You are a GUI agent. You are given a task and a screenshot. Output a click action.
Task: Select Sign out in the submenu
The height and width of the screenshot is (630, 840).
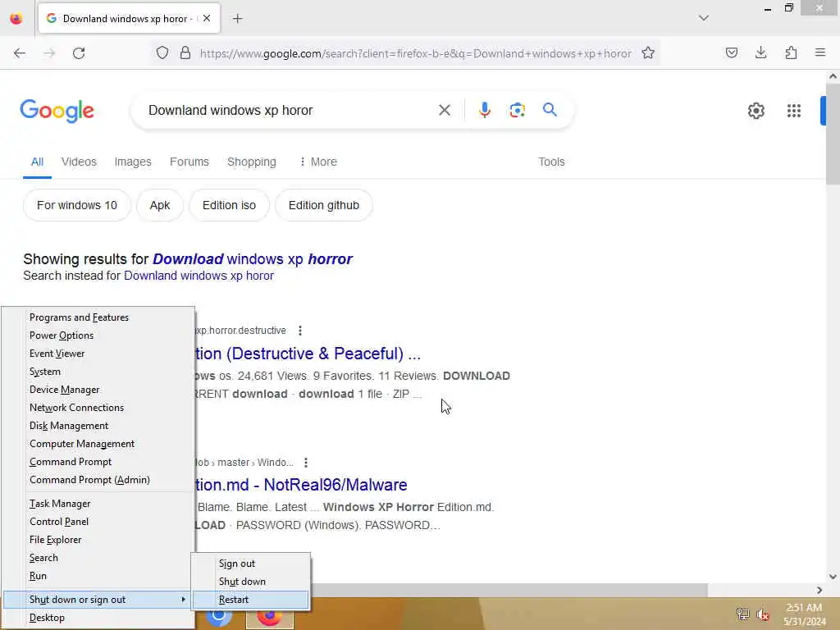(250, 564)
